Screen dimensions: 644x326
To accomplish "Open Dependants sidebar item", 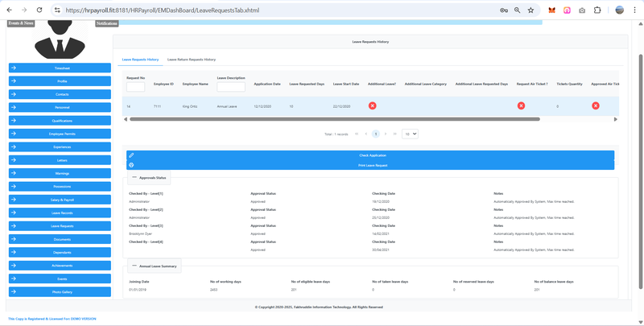I will [60, 253].
